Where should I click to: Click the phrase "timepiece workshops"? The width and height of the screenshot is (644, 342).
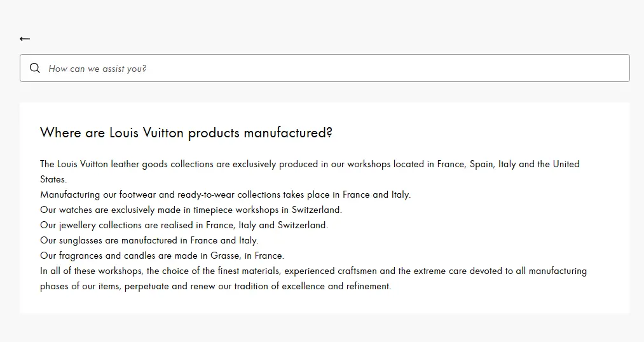point(230,210)
